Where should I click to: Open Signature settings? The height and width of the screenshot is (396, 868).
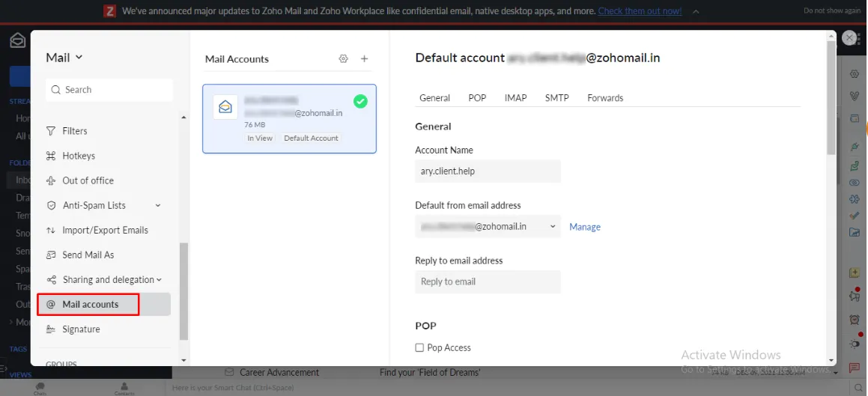click(81, 329)
